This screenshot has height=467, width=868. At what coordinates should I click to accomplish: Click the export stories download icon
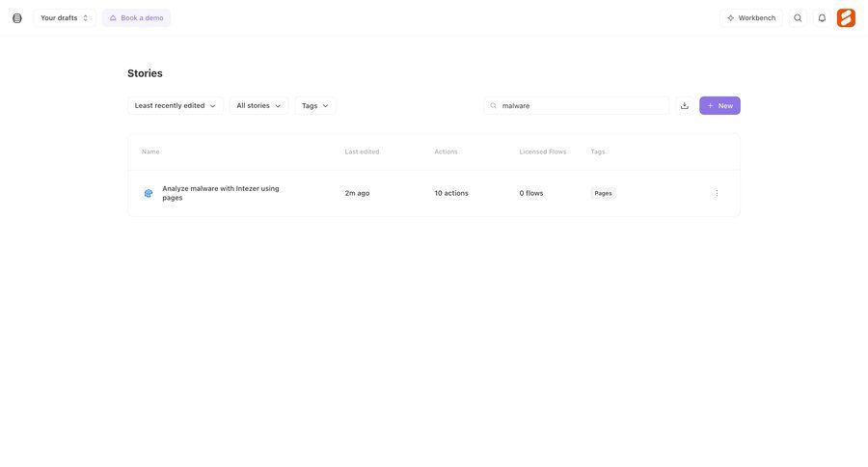pyautogui.click(x=685, y=105)
